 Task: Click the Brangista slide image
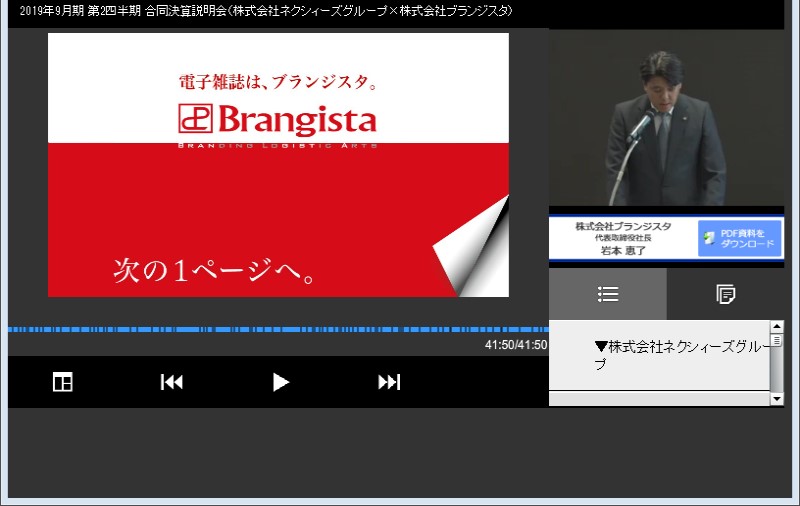278,165
